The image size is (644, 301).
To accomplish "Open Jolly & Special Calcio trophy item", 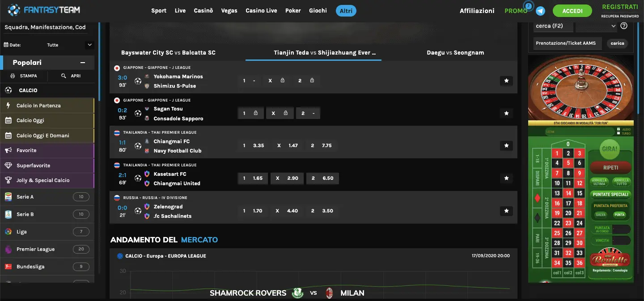I will click(x=47, y=180).
